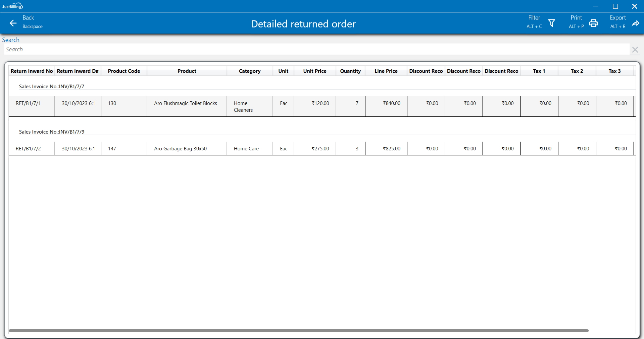Select return row RET/B1/7/2
644x339 pixels.
[28, 149]
